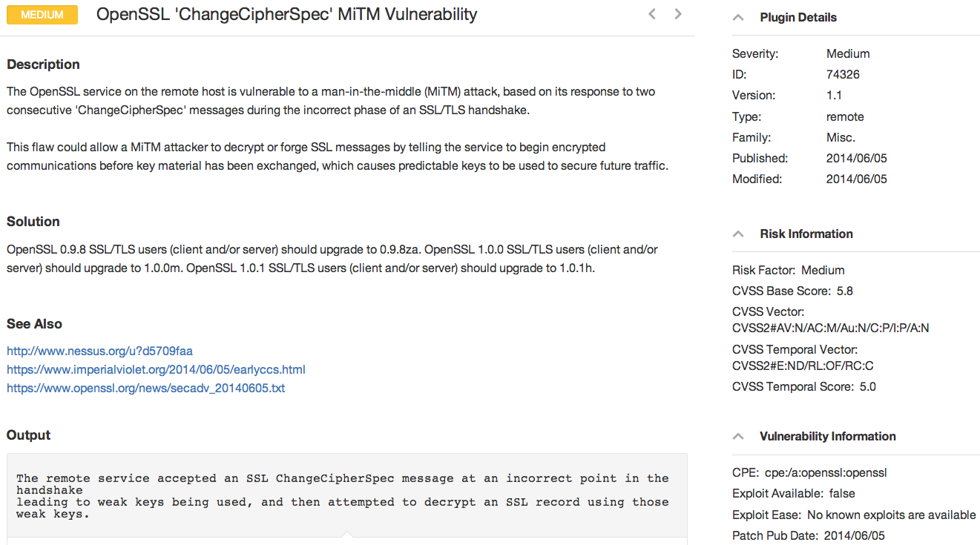Click the Description section heading

click(x=43, y=65)
